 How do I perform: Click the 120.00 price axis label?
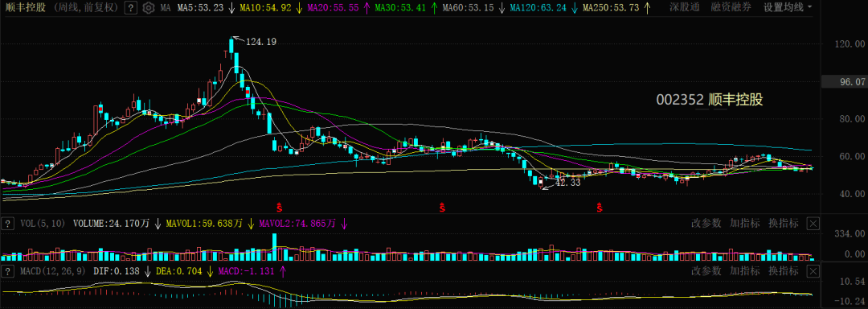point(850,44)
